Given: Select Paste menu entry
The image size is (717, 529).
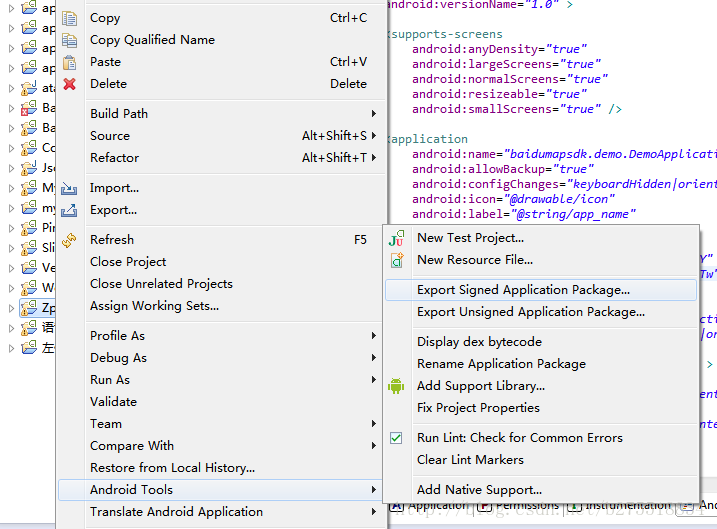Looking at the screenshot, I should (222, 62).
